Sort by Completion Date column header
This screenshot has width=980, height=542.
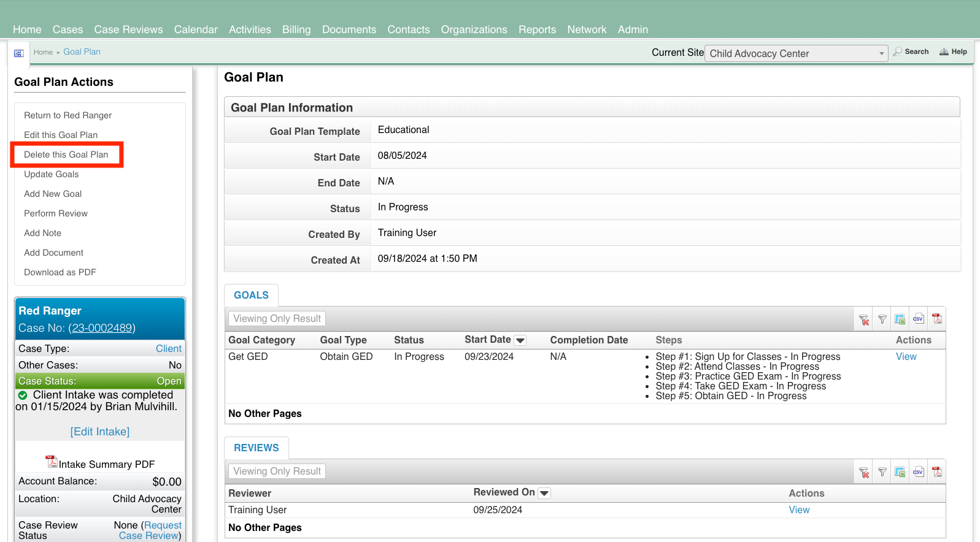pos(589,340)
